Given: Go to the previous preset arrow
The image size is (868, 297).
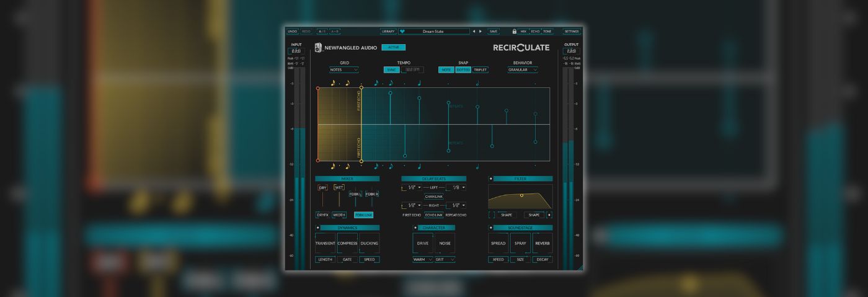Looking at the screenshot, I should (x=474, y=31).
